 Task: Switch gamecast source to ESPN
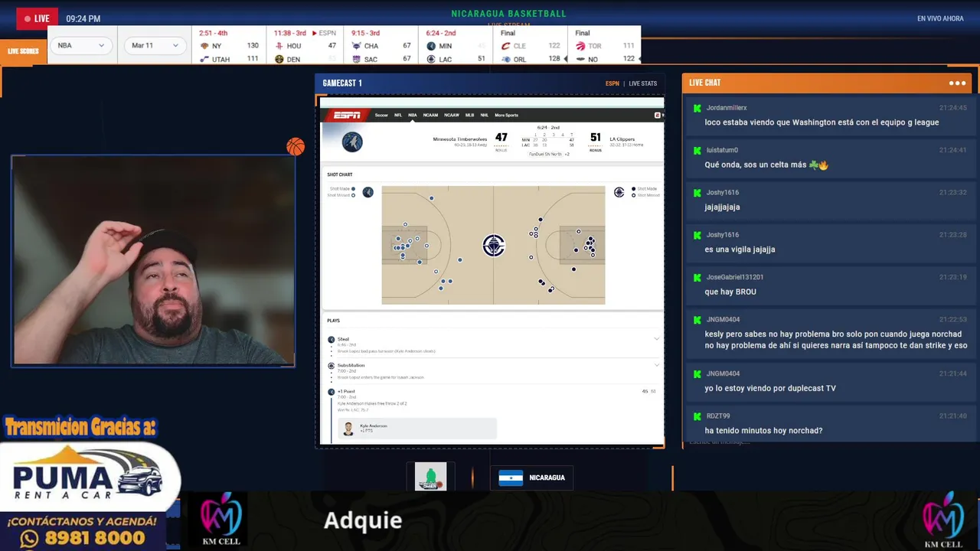tap(612, 83)
